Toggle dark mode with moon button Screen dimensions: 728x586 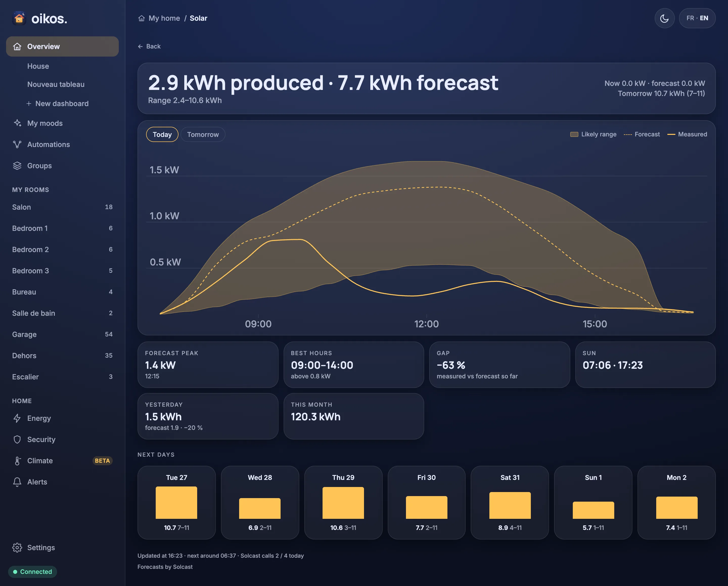pos(665,18)
